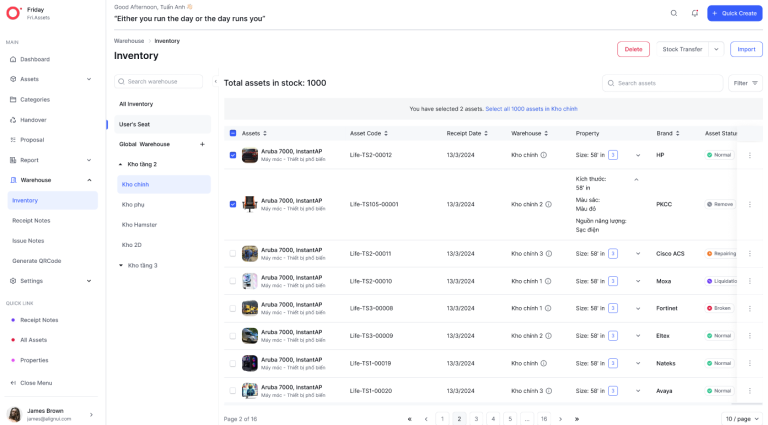Collapse the Kho tầng 2 tree node
768x425 pixels.
[x=120, y=165]
